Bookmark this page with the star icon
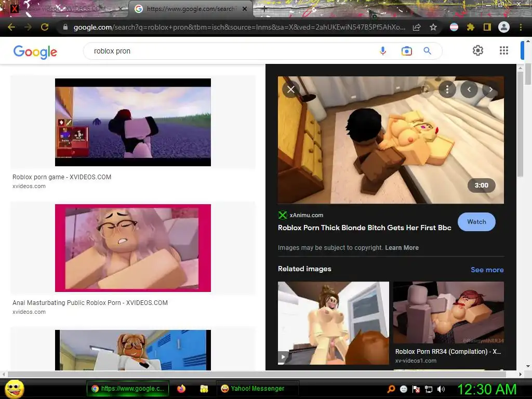Screen dimensions: 532x399 [433, 27]
